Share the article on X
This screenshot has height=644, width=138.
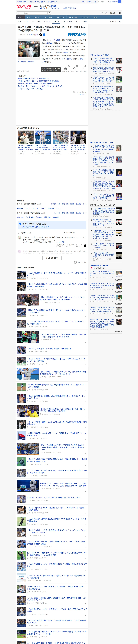click(x=41, y=35)
